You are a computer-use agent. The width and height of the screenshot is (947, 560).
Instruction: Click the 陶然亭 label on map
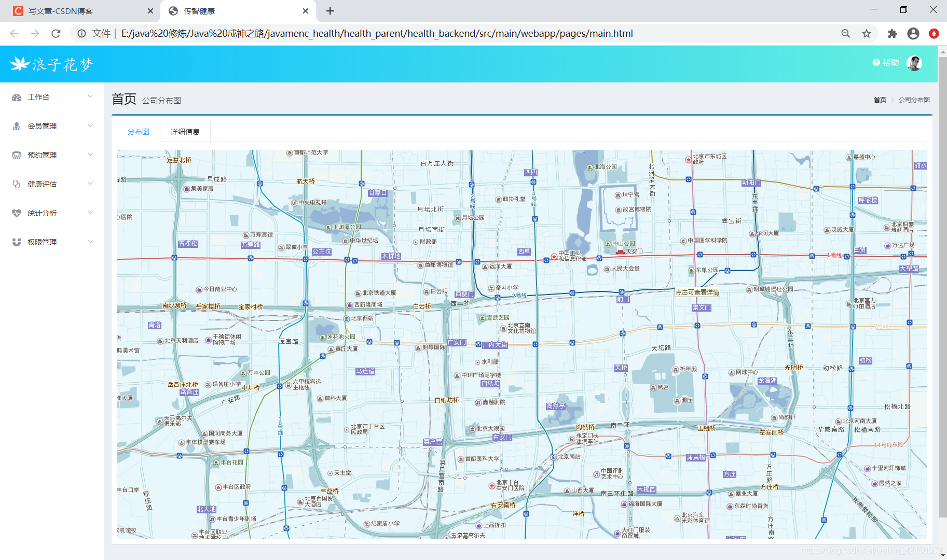click(x=556, y=407)
